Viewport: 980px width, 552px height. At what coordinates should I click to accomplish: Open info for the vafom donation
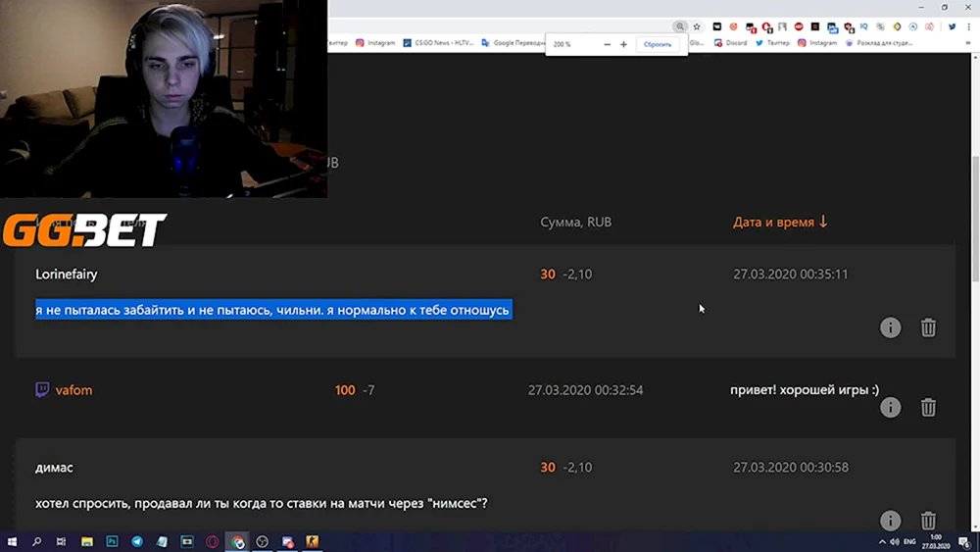pos(890,408)
